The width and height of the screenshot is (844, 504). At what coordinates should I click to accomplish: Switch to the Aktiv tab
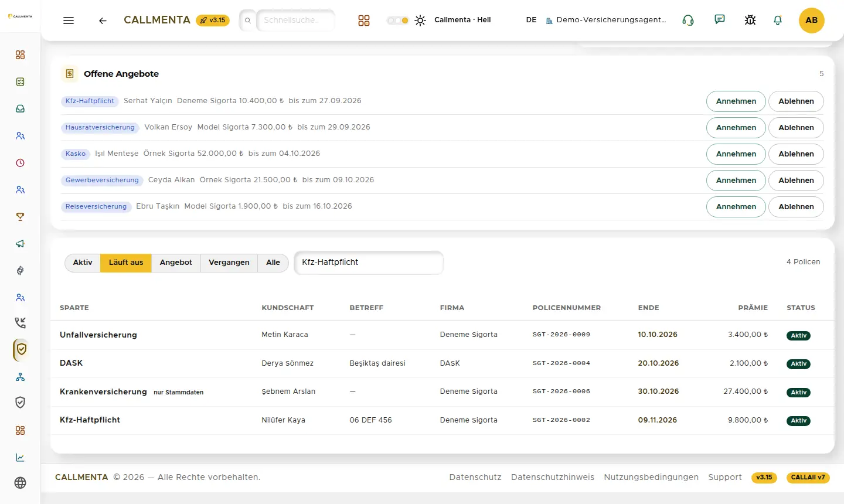(83, 263)
